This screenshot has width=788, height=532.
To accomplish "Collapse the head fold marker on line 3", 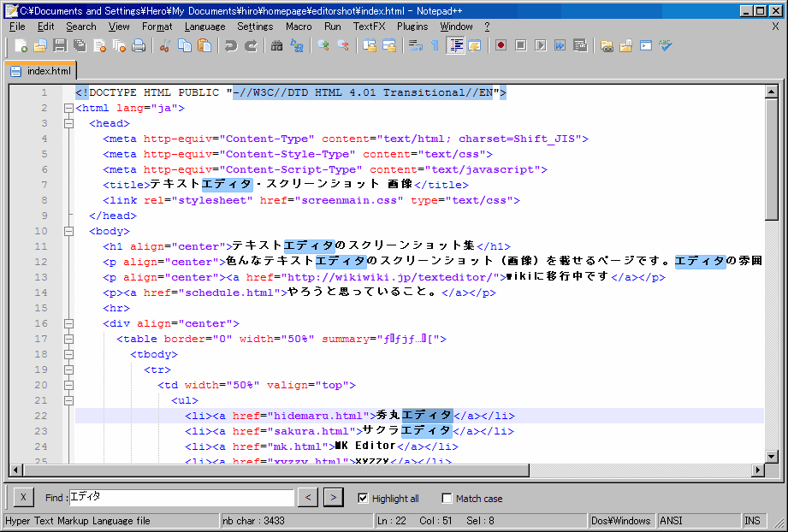I will coord(68,124).
